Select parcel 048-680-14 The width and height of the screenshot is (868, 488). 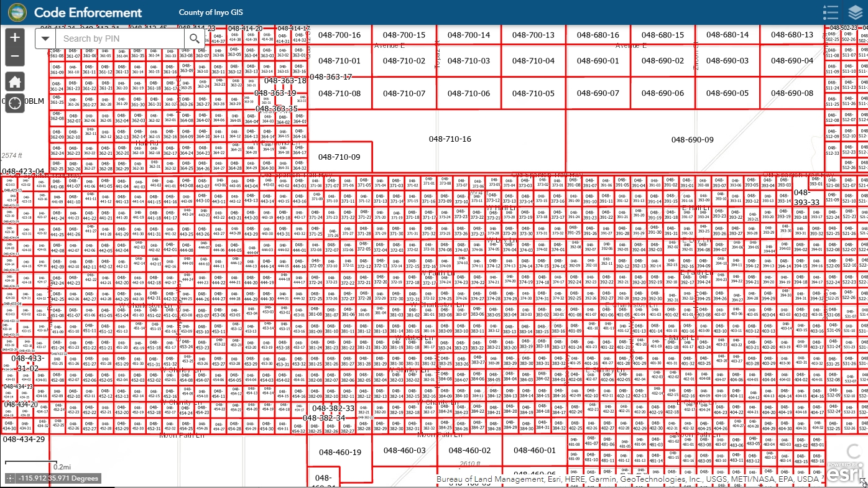point(727,35)
